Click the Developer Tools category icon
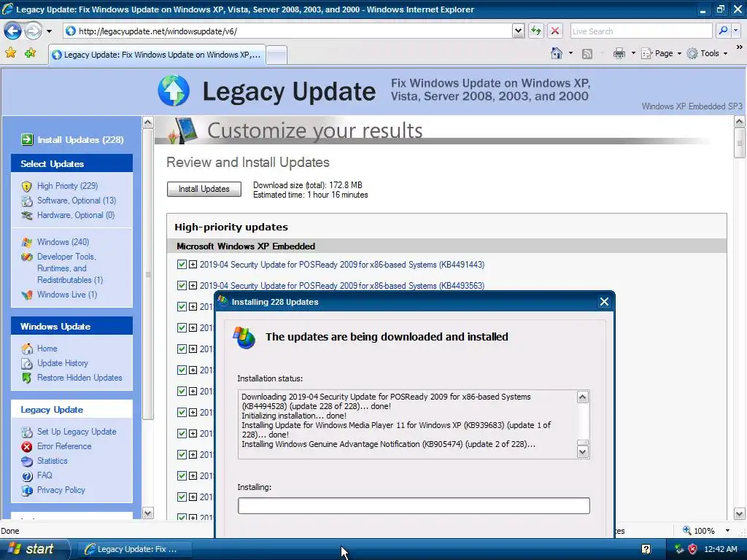This screenshot has width=747, height=560. click(x=27, y=257)
